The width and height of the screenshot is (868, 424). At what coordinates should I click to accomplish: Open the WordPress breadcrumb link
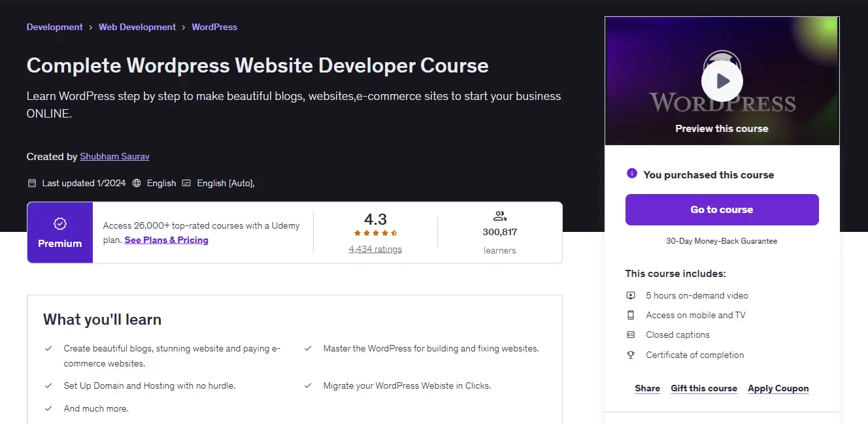coord(214,27)
